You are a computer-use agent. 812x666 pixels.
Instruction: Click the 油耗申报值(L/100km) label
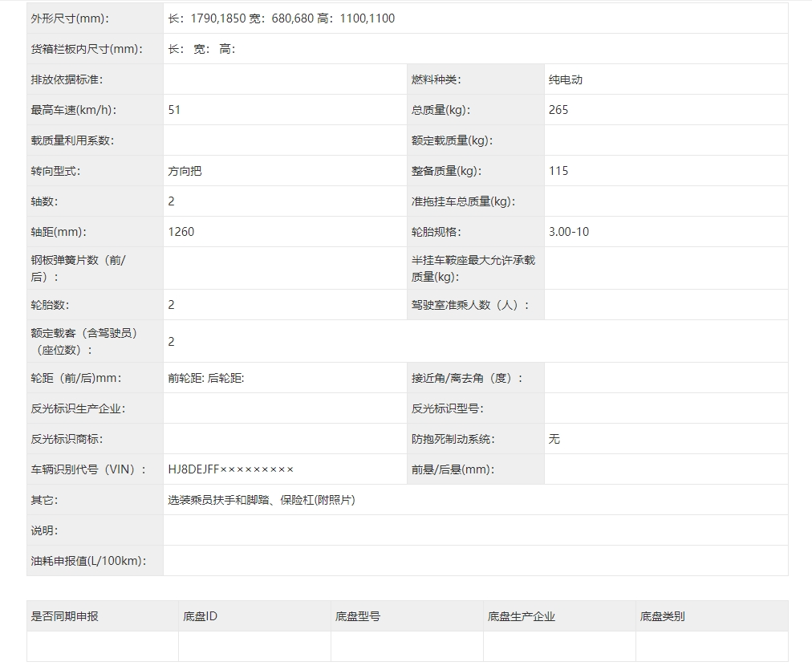[88, 561]
